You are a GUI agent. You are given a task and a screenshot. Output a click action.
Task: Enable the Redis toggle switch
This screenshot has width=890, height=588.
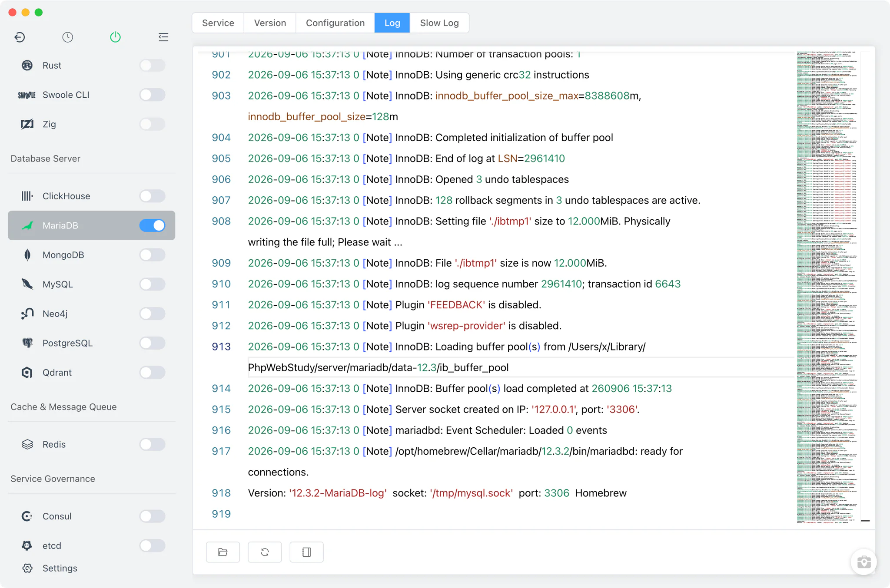pyautogui.click(x=152, y=444)
